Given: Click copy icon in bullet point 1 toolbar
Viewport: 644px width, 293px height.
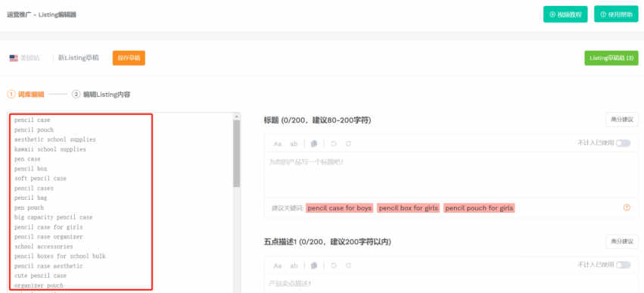Looking at the screenshot, I should click(x=314, y=266).
